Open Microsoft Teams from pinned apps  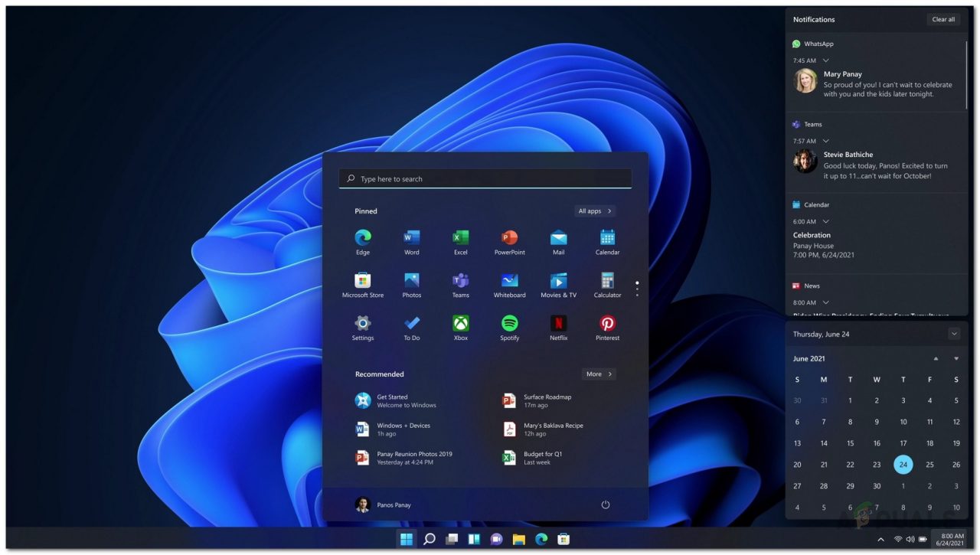(460, 279)
